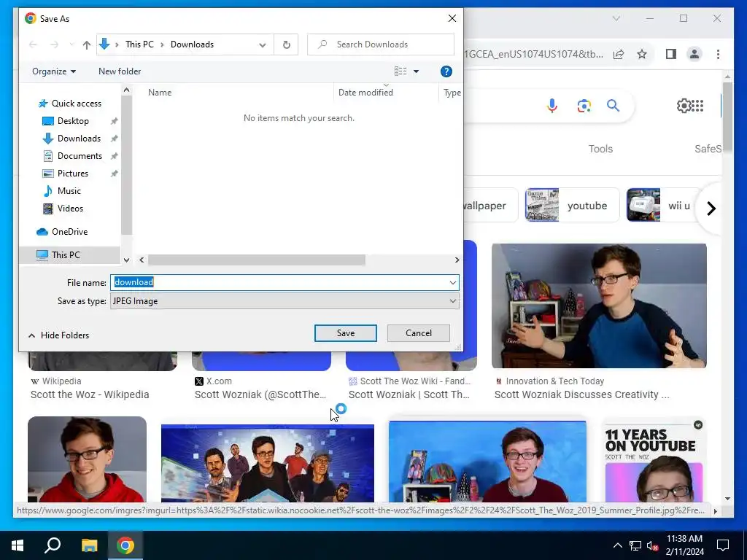Screen dimensions: 747x560
Task: Open Scott The Woz Wiki Fandom result
Action: pos(409,394)
